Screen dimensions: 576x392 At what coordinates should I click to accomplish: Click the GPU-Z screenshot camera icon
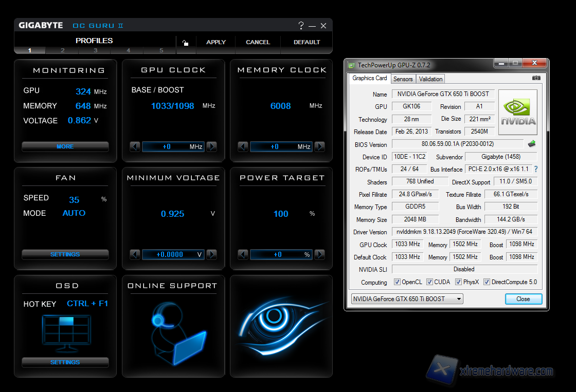click(536, 78)
